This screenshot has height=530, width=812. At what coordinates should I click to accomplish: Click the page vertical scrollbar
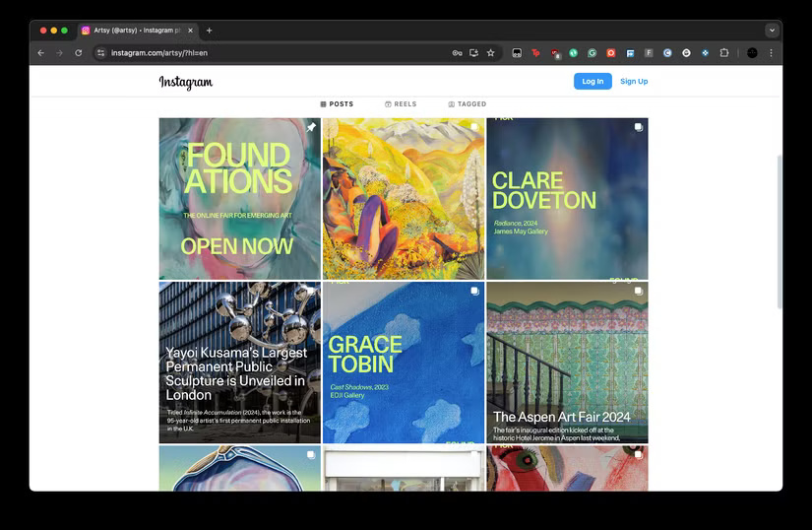point(779,232)
